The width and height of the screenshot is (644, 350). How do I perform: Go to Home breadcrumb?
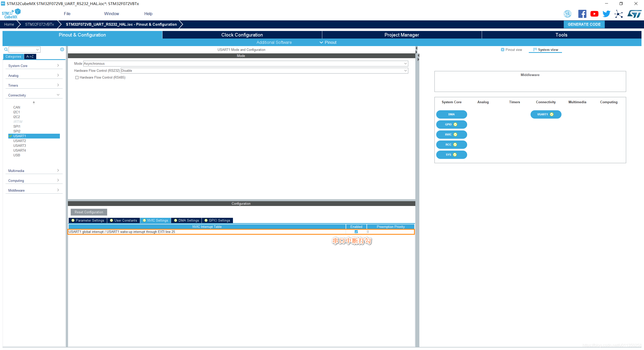pos(9,24)
